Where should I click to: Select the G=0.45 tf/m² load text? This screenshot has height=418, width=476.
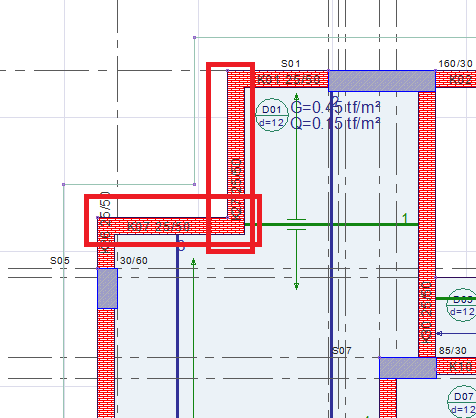pyautogui.click(x=335, y=107)
